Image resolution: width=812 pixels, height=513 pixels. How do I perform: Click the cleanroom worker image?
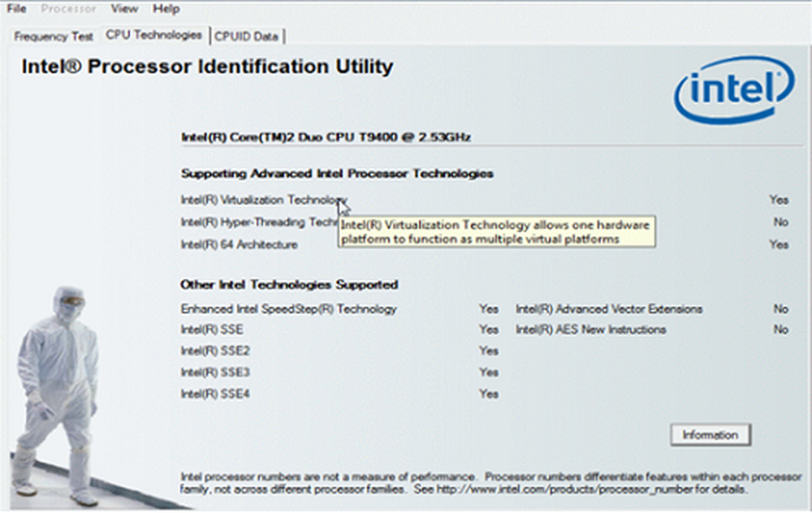[x=58, y=396]
